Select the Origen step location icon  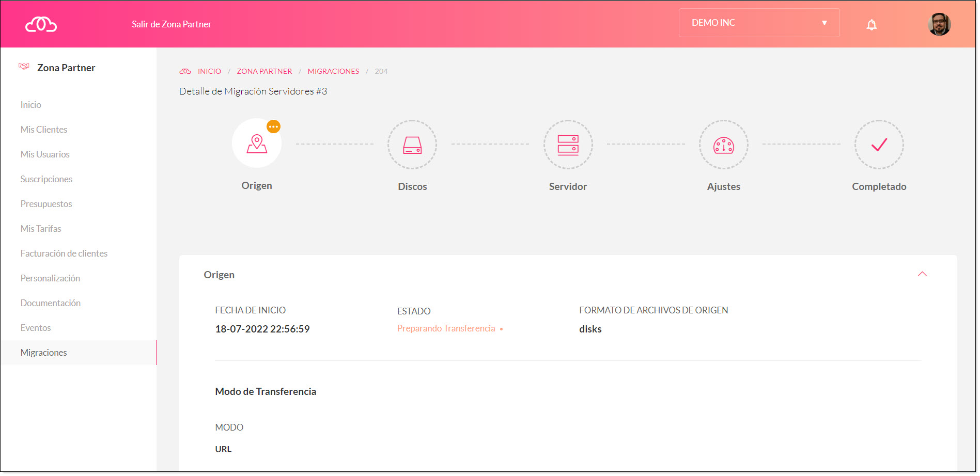257,144
